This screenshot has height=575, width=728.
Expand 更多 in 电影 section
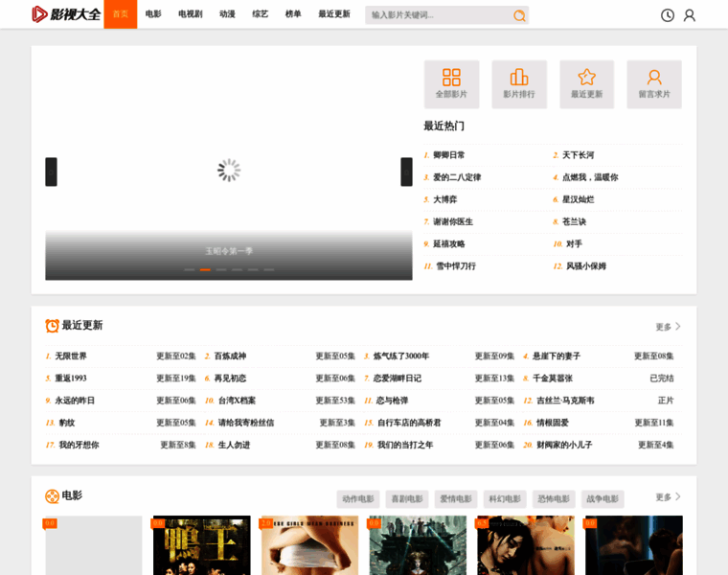668,497
